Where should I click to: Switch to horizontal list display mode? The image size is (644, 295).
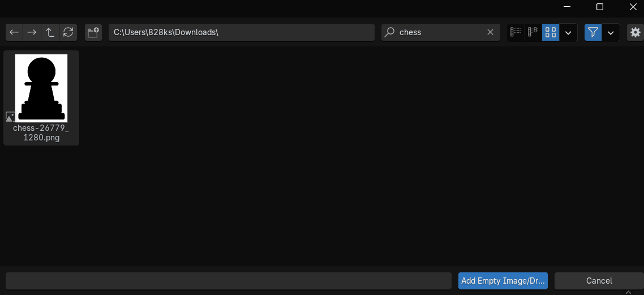point(533,32)
